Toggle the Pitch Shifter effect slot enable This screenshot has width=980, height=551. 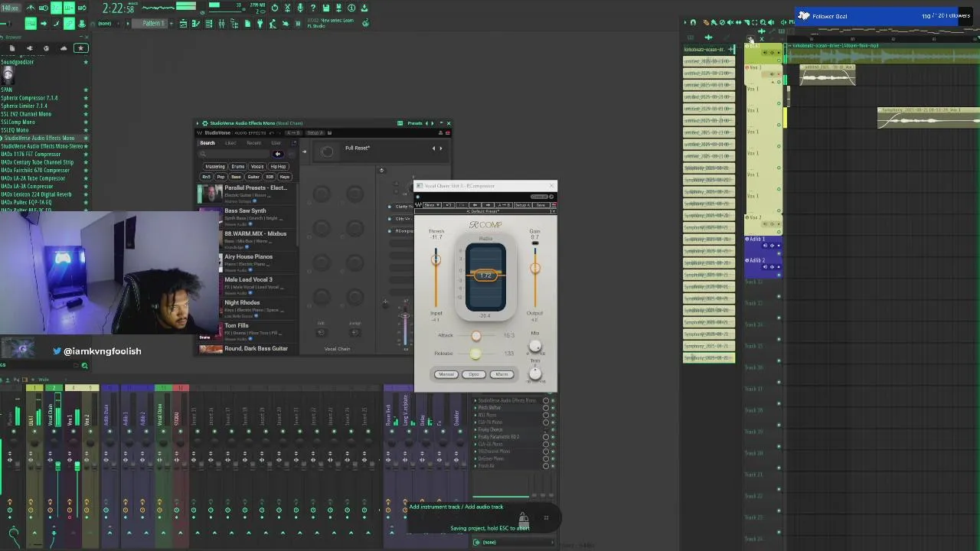[553, 407]
